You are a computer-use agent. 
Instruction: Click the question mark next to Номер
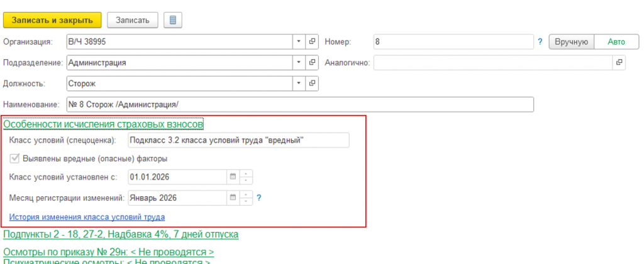[540, 41]
